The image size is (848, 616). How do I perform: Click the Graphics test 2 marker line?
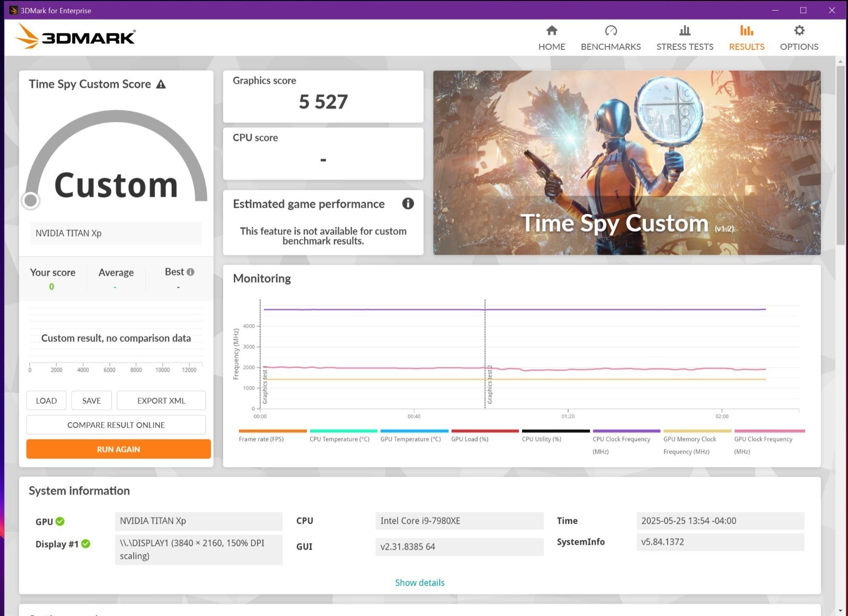pos(485,354)
